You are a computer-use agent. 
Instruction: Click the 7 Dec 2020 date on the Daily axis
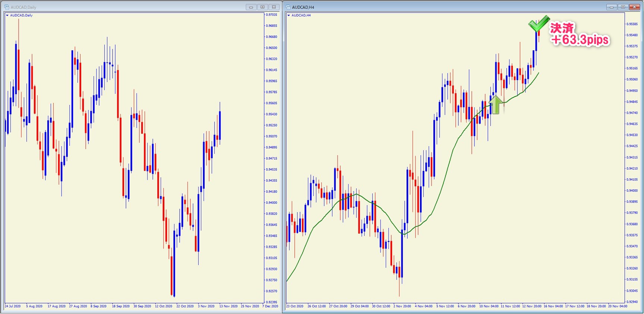tap(270, 306)
